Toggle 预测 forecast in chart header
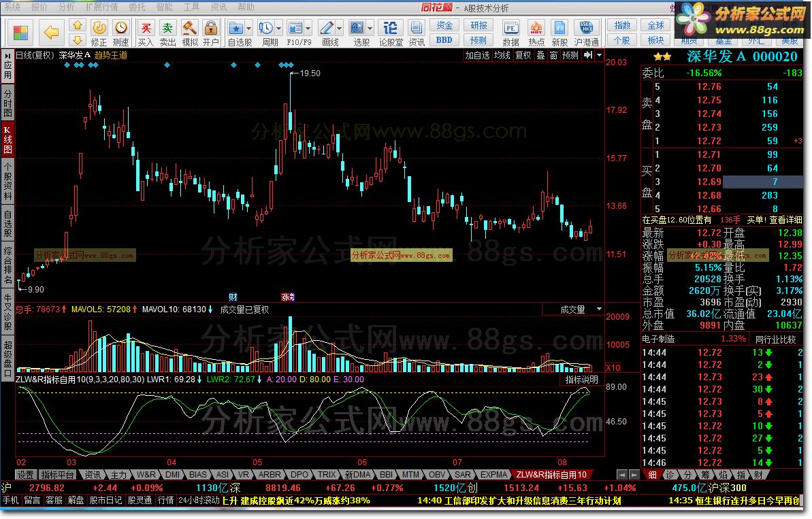This screenshot has width=812, height=519. click(570, 55)
